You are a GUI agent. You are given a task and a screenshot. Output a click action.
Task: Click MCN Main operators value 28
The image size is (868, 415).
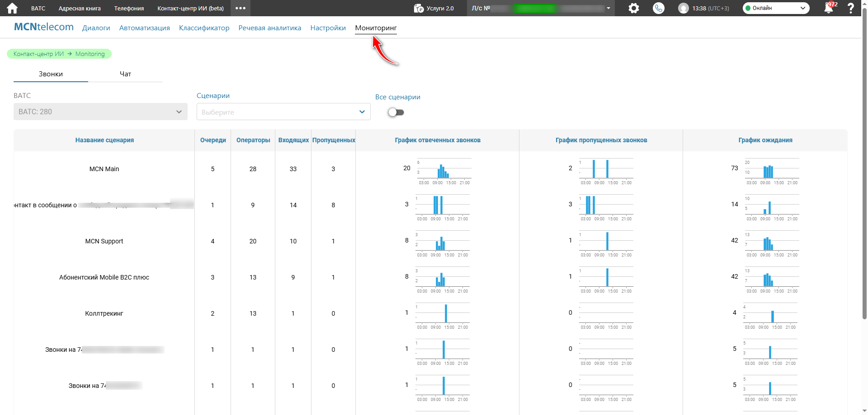253,169
